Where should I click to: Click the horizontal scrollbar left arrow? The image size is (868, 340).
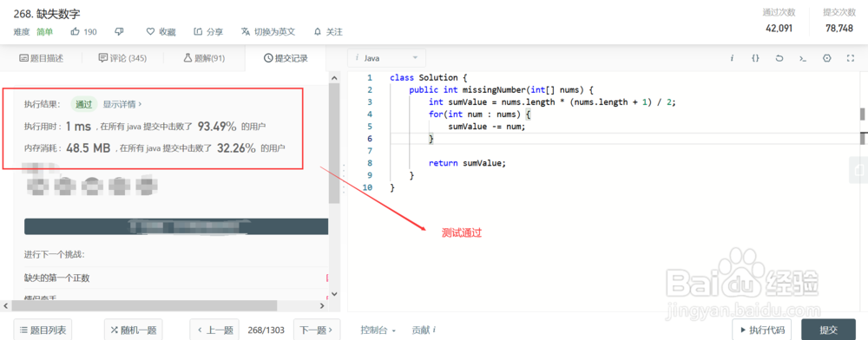(x=5, y=305)
